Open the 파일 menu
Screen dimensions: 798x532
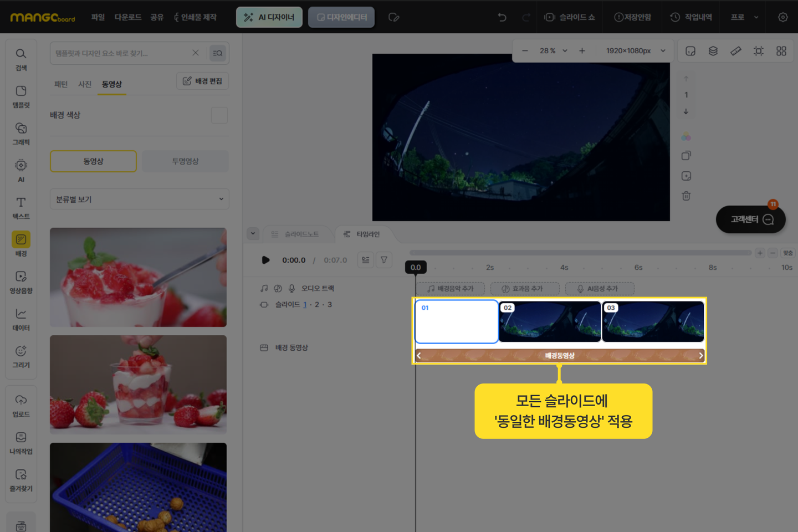[x=98, y=17]
